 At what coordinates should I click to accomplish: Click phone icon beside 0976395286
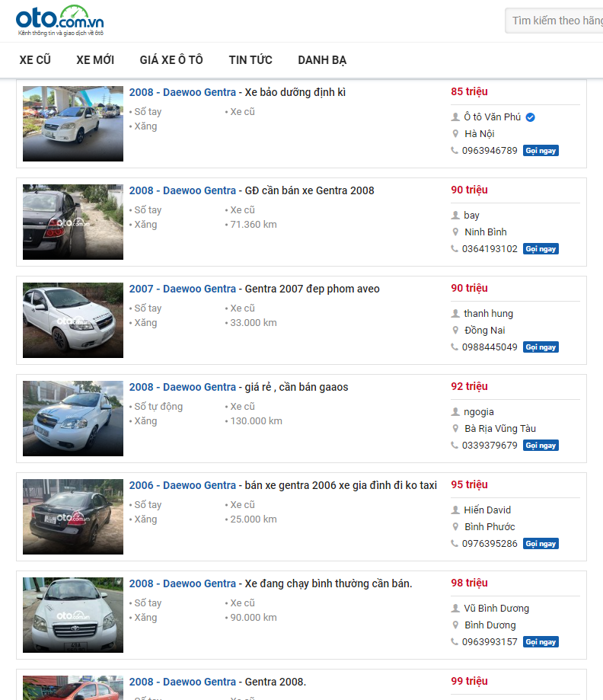pyautogui.click(x=455, y=543)
